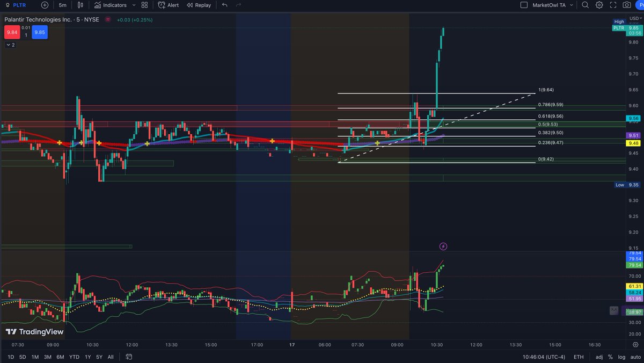Toggle the auto scale

pyautogui.click(x=635, y=357)
